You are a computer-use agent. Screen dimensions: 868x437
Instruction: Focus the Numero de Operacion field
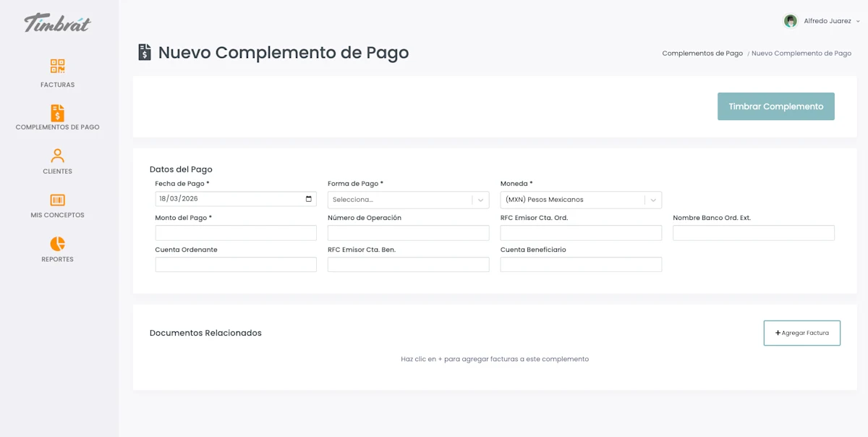pyautogui.click(x=408, y=232)
